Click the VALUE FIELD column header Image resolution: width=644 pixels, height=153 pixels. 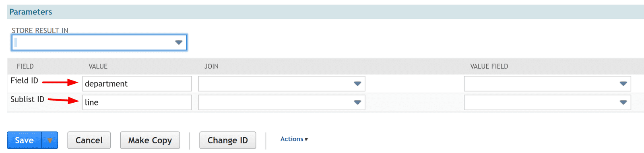point(489,66)
